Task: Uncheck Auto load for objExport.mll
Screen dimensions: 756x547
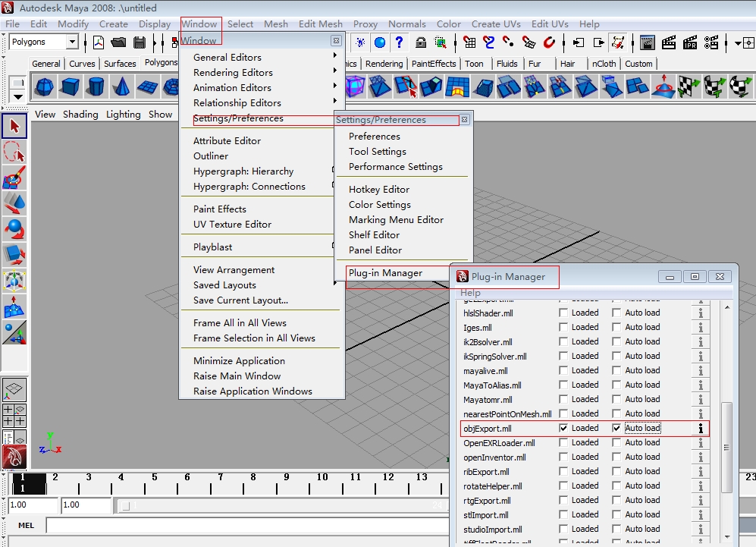Action: [616, 428]
